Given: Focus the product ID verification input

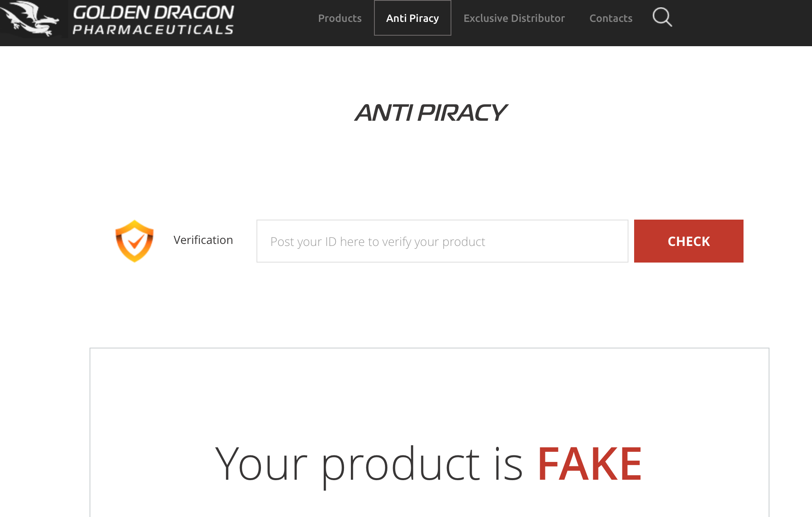Looking at the screenshot, I should pos(442,241).
